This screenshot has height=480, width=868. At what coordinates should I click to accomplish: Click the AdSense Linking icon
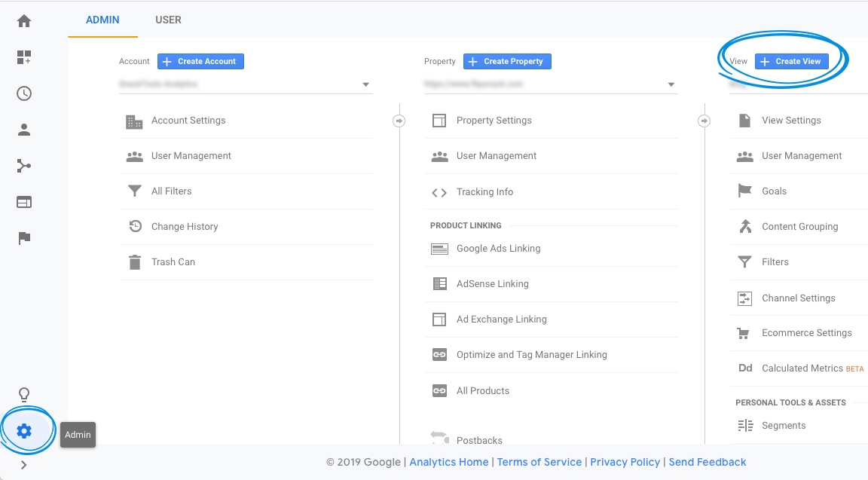coord(439,284)
